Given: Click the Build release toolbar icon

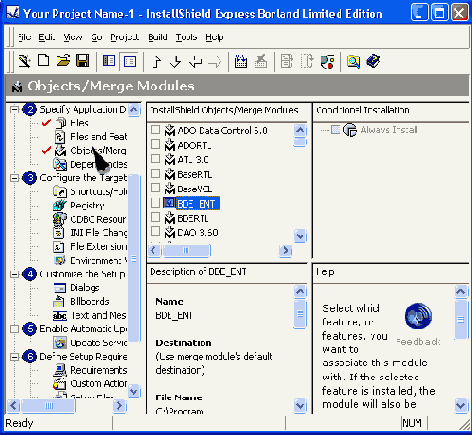Looking at the screenshot, I should point(241,61).
